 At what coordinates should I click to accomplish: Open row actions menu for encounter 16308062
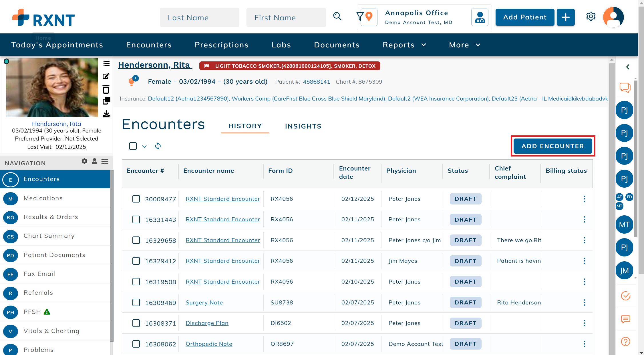(x=585, y=344)
